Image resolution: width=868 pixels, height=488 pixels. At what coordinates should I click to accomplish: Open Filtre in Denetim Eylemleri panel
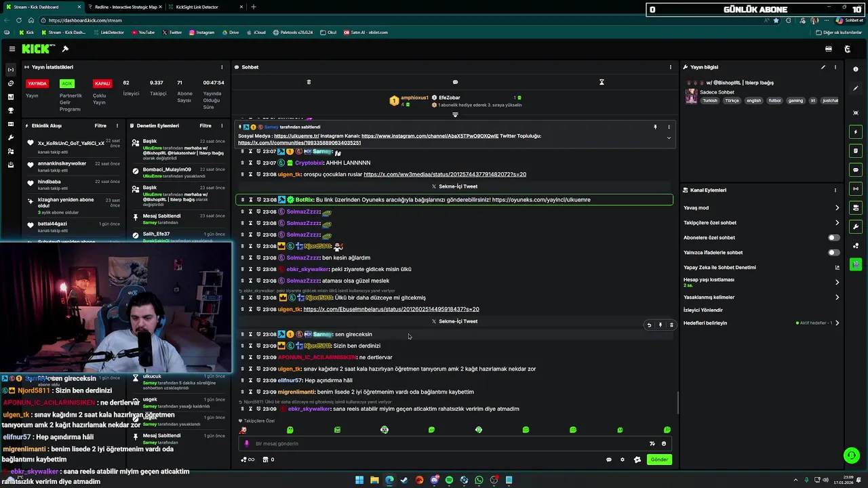205,126
